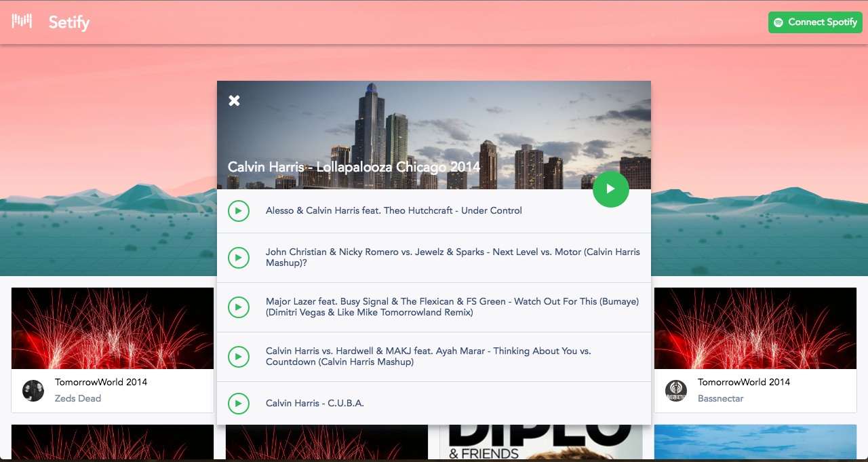This screenshot has height=462, width=868.
Task: Play the Next Level vs. Motor mashup
Action: pyautogui.click(x=238, y=258)
